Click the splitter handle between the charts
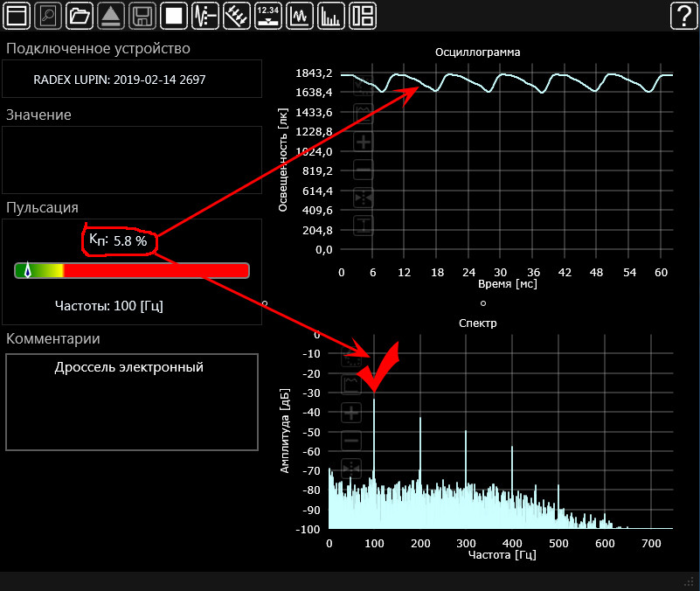 click(483, 303)
